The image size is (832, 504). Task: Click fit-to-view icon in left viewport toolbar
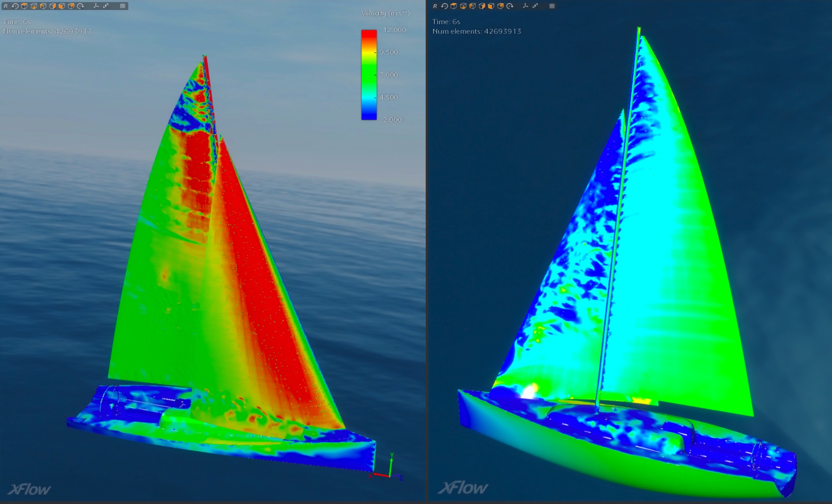pos(106,6)
